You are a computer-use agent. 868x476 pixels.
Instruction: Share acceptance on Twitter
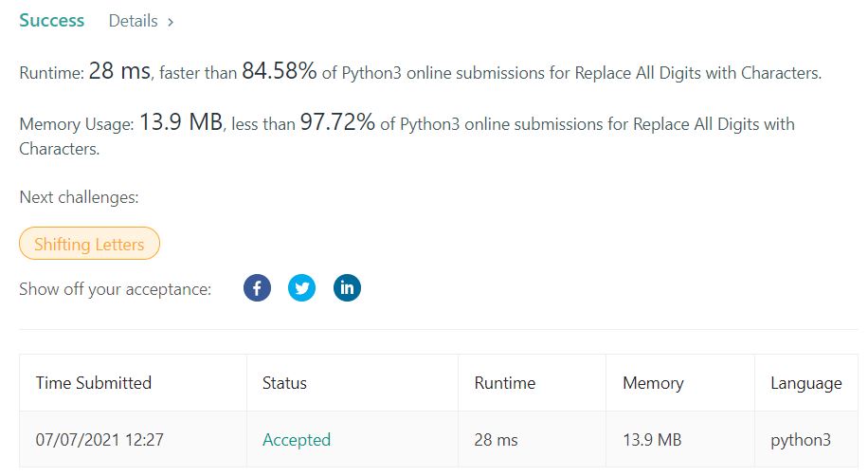(x=301, y=288)
